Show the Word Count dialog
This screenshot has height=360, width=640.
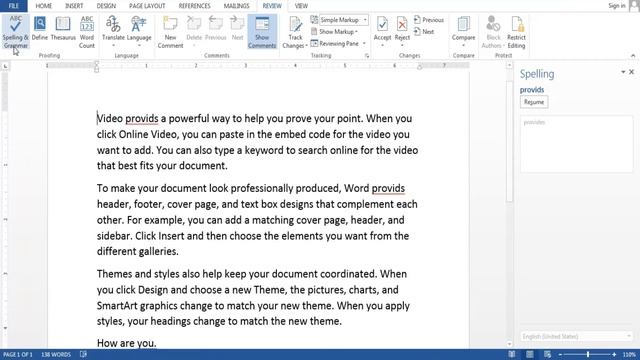(x=87, y=32)
